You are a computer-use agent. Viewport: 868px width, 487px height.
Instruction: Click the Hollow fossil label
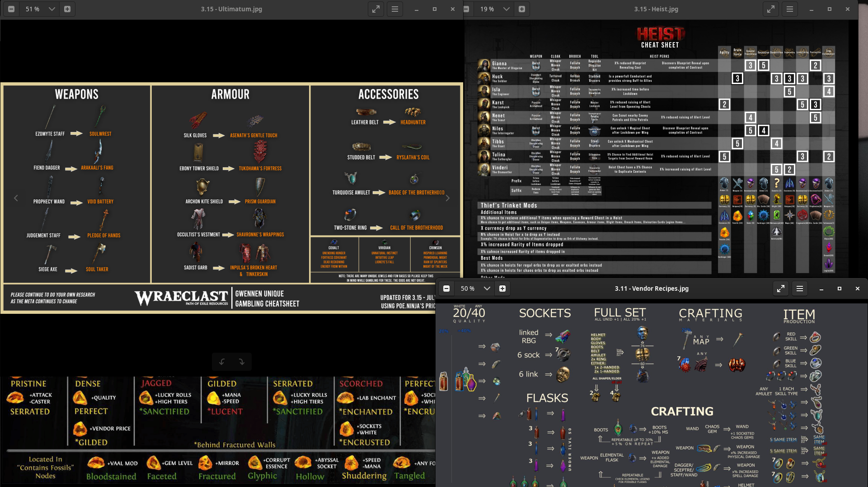[310, 477]
